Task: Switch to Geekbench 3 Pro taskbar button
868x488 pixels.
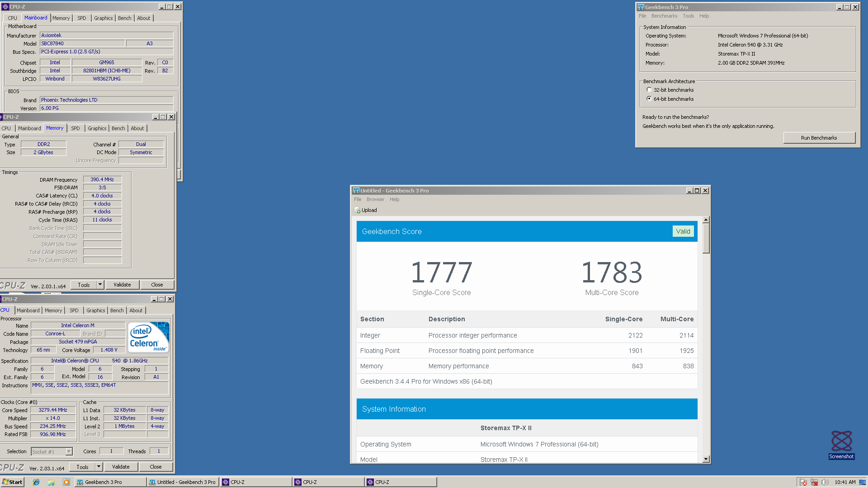Action: pos(110,482)
